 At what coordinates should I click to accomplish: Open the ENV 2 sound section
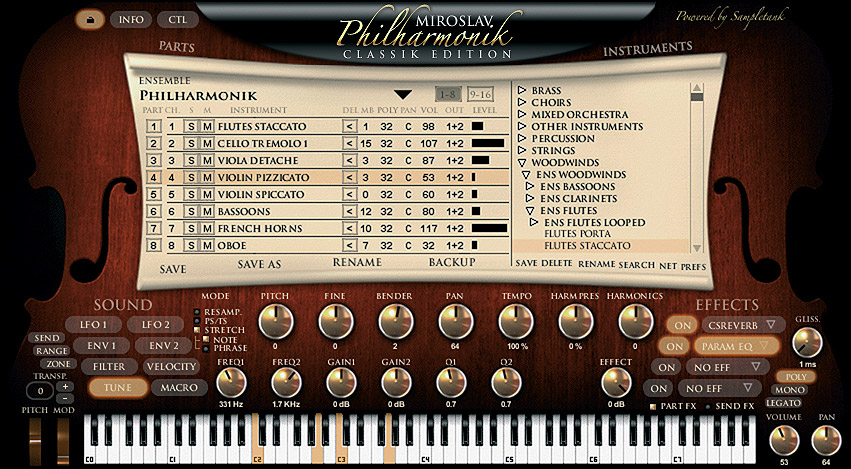[x=163, y=346]
